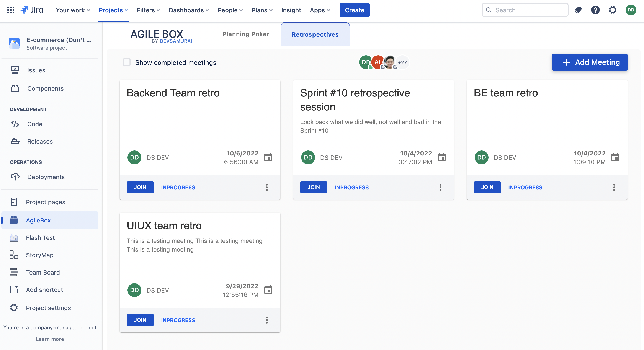Viewport: 644px width, 350px height.
Task: Click the Add Meeting button
Action: coord(590,62)
